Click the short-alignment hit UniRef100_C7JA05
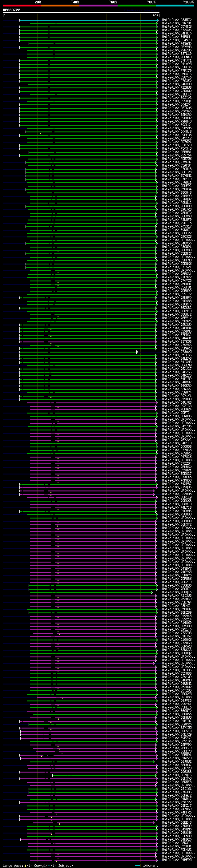This screenshot has width=197, height=868. [177, 352]
